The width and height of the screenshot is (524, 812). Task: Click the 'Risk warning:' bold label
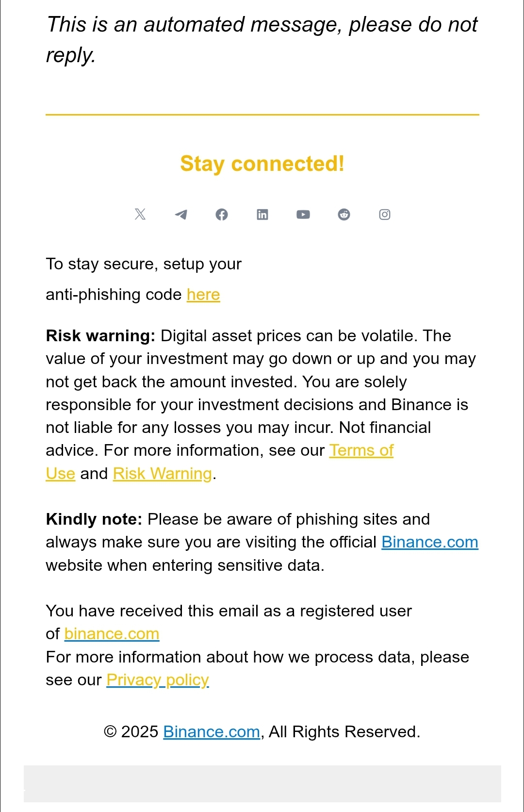coord(100,336)
